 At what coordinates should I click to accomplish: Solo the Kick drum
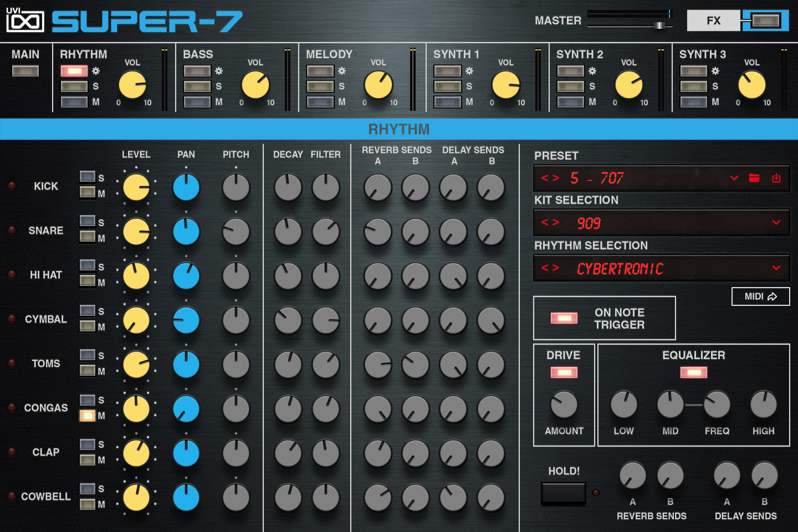(88, 177)
